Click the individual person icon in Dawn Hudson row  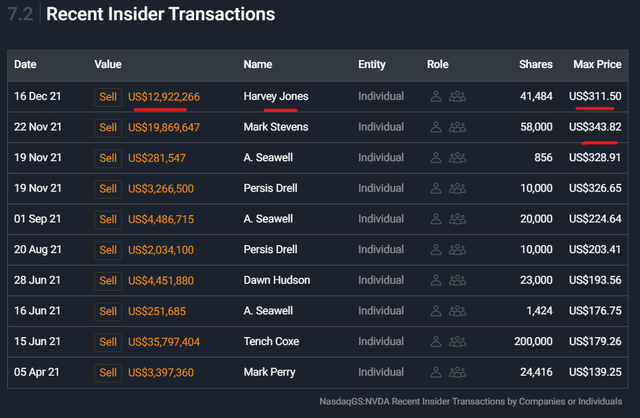(x=436, y=281)
